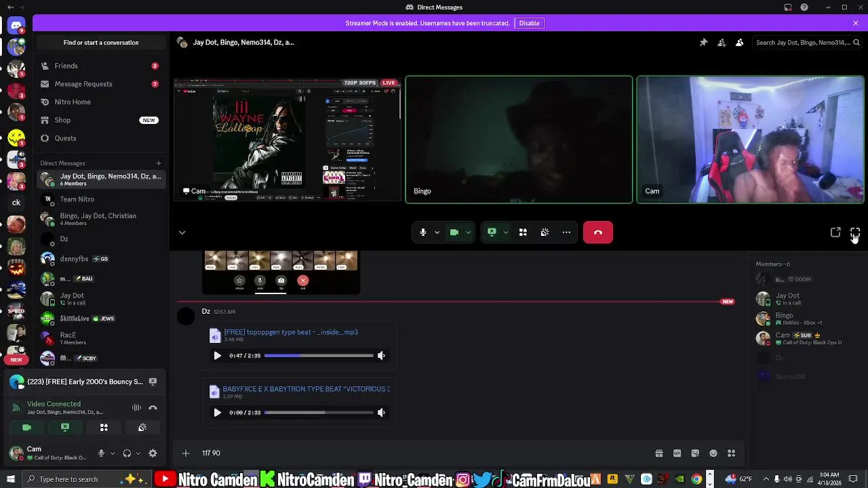868x488 pixels.
Task: Collapse the call video area chevron
Action: (182, 232)
